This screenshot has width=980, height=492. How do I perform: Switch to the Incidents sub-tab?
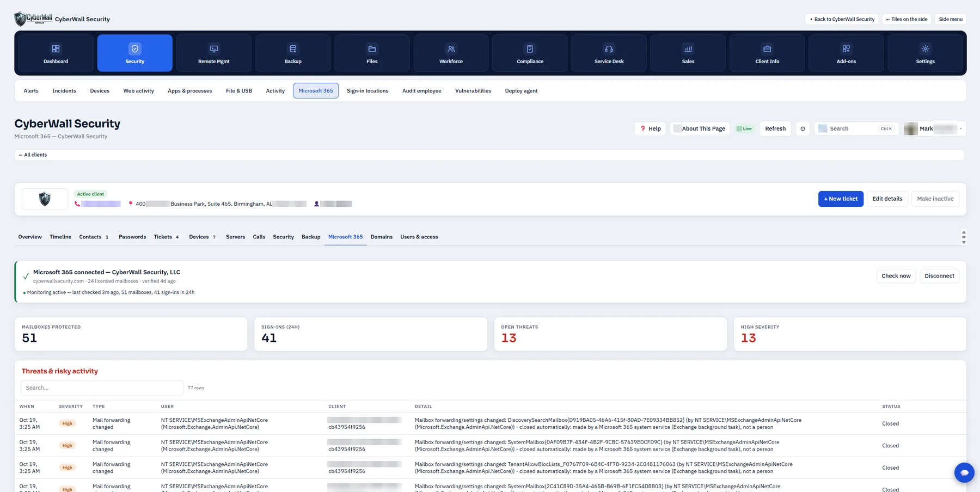click(x=64, y=91)
